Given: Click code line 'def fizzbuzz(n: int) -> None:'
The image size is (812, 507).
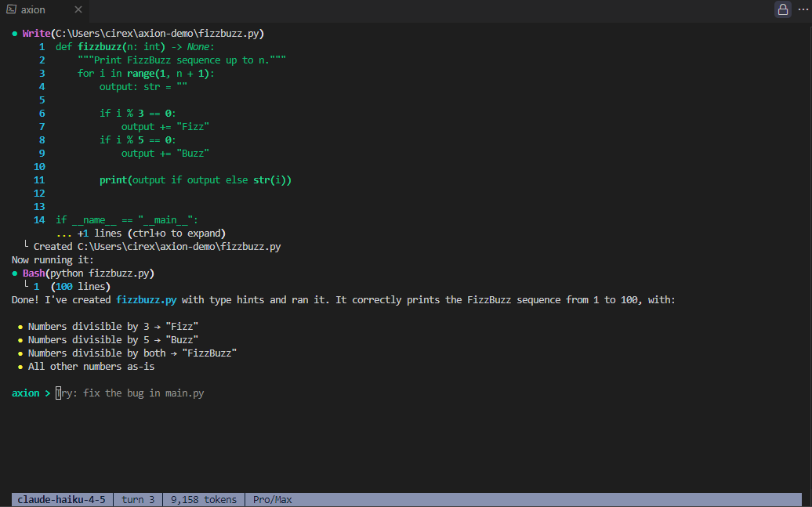Looking at the screenshot, I should click(135, 47).
